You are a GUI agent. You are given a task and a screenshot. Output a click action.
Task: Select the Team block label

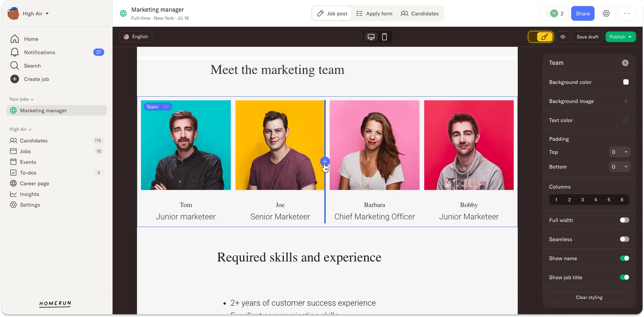(x=152, y=107)
